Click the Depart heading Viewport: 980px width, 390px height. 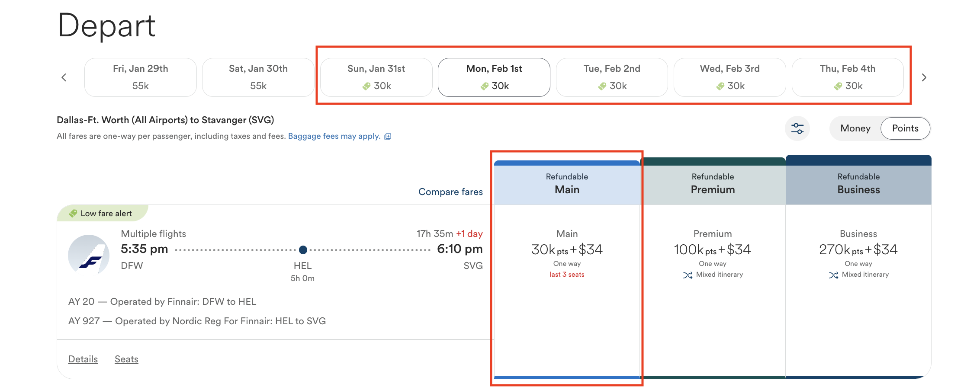[x=106, y=26]
